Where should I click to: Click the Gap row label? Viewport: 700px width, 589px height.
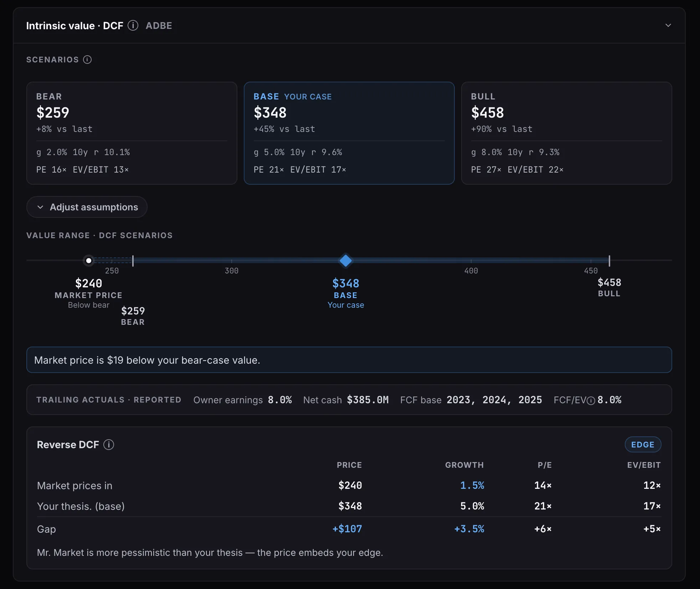[x=46, y=529]
